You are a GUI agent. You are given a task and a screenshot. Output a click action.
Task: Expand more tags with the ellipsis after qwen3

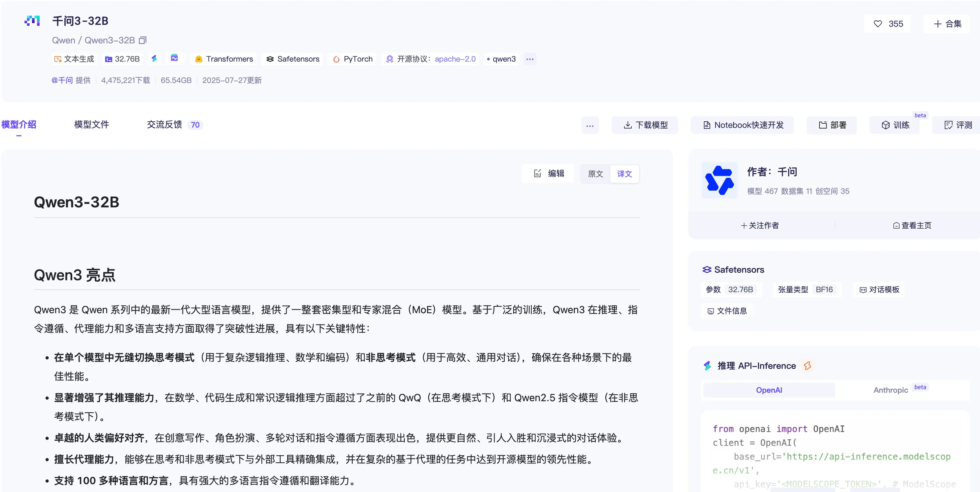(530, 59)
